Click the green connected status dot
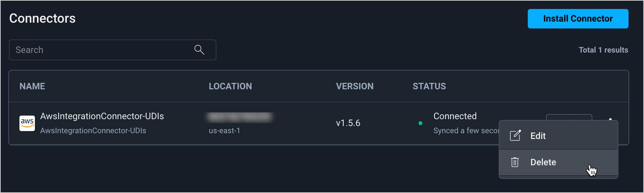644x193 pixels. 420,123
